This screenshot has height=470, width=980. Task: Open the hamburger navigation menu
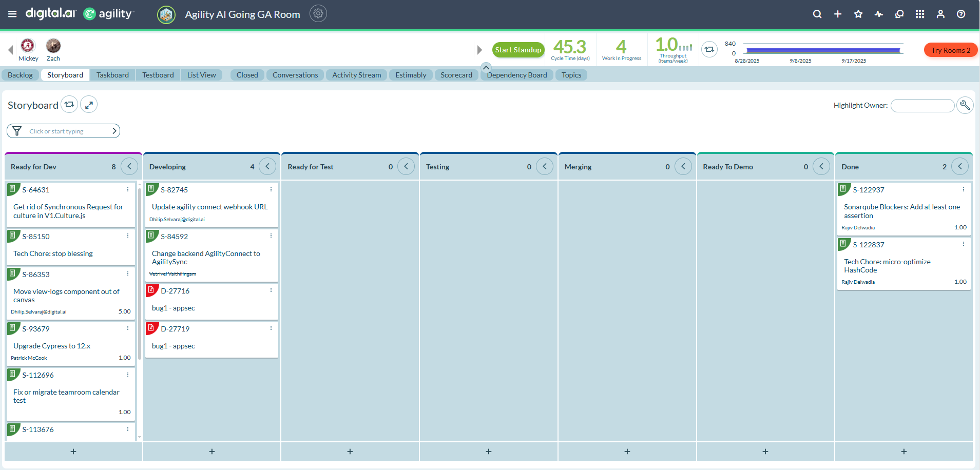12,14
